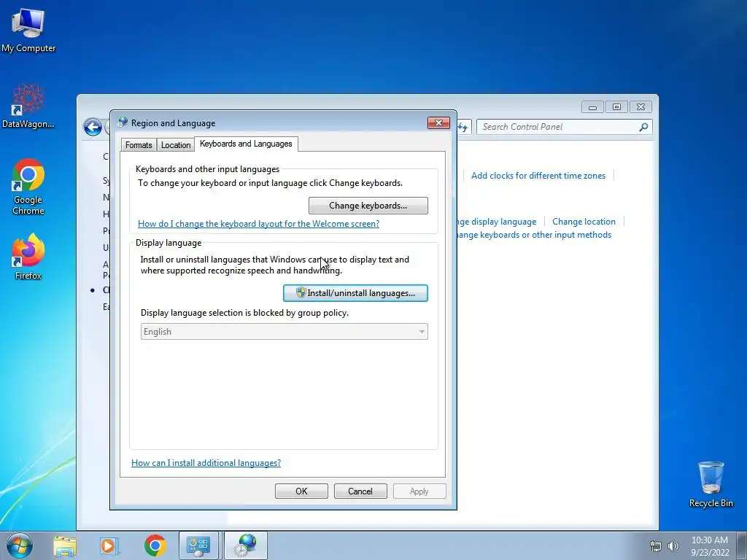Select the Recycle Bin icon

pos(711,483)
